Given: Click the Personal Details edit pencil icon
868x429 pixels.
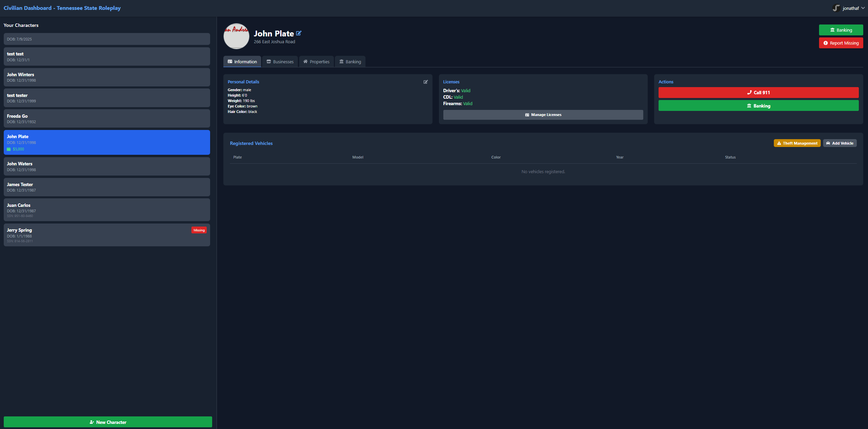Looking at the screenshot, I should (x=425, y=82).
